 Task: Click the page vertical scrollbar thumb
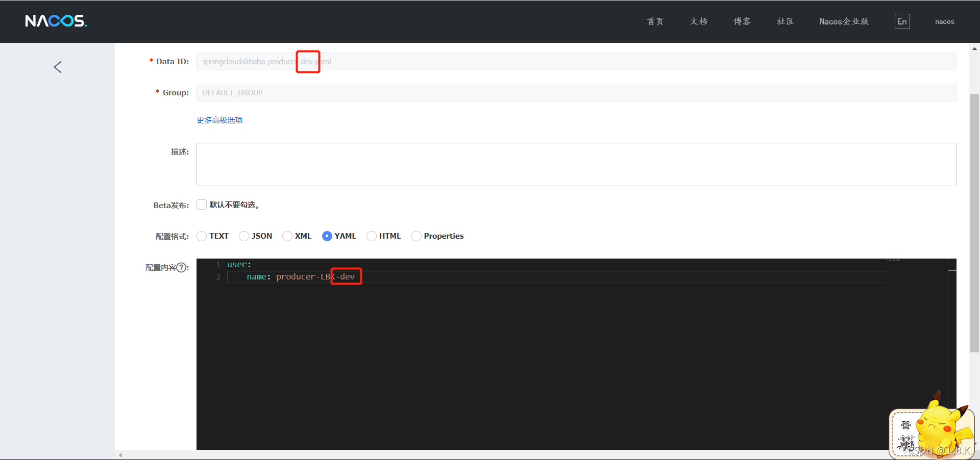pos(974,222)
